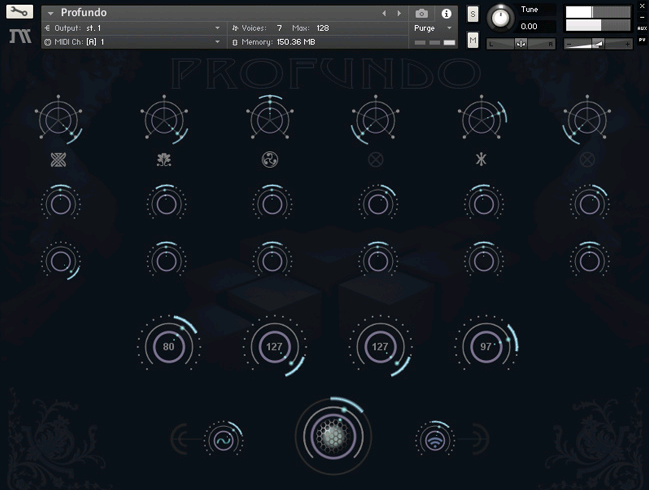Image resolution: width=649 pixels, height=490 pixels.
Task: Toggle the Solo S button
Action: point(473,14)
